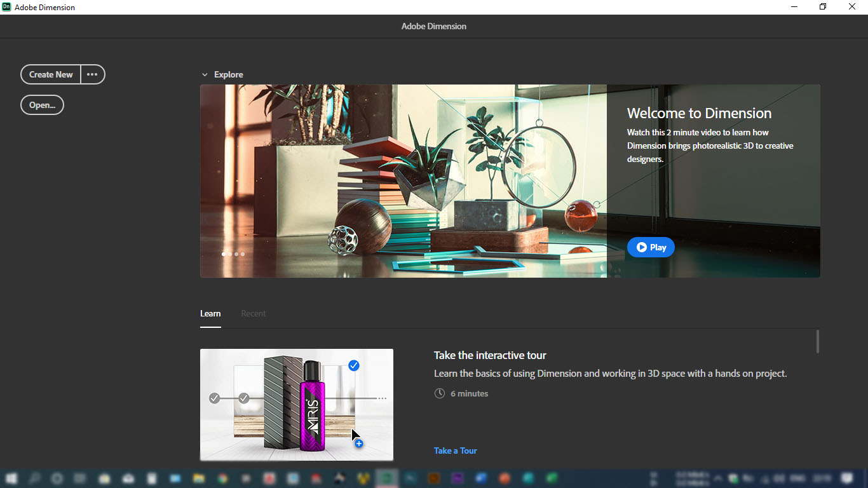Select the last carousel page dot

242,254
